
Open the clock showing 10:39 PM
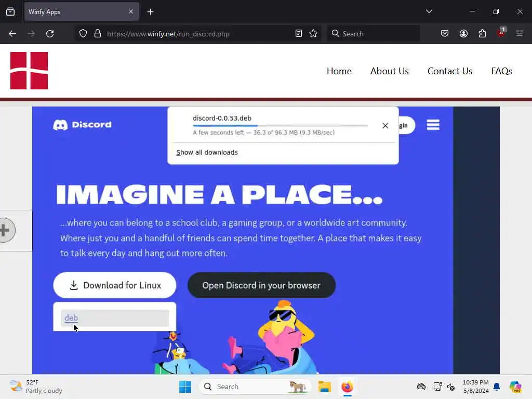tap(476, 387)
